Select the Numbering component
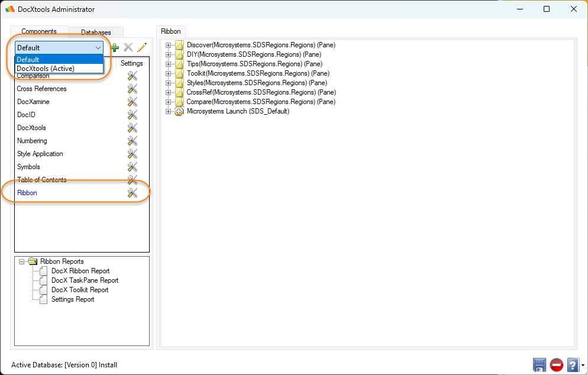This screenshot has width=588, height=375. click(32, 141)
